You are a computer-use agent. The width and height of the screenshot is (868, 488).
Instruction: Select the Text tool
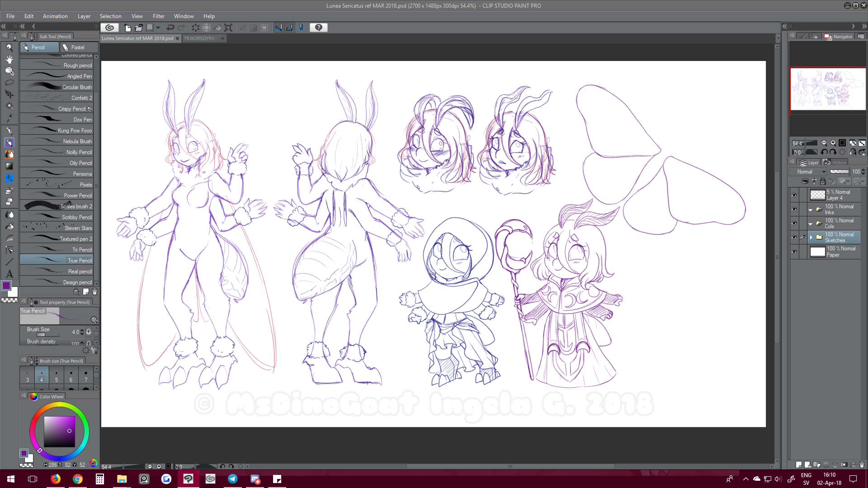(x=9, y=274)
